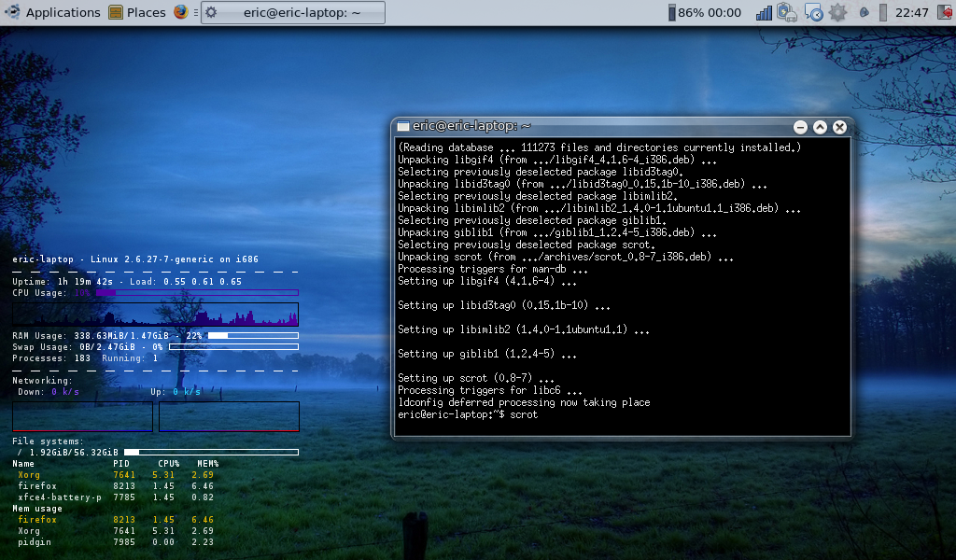This screenshot has width=956, height=560.
Task: Open the Applications menu
Action: pos(63,12)
